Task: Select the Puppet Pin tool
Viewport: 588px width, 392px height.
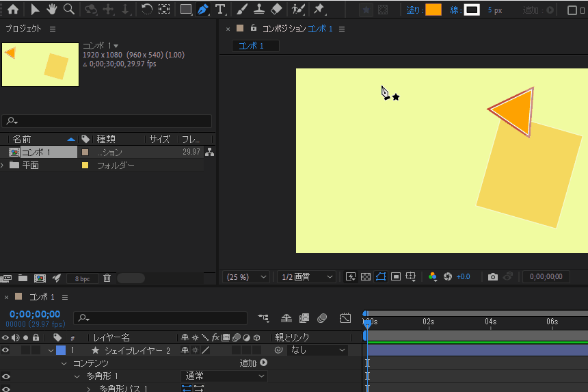Action: pos(319,10)
